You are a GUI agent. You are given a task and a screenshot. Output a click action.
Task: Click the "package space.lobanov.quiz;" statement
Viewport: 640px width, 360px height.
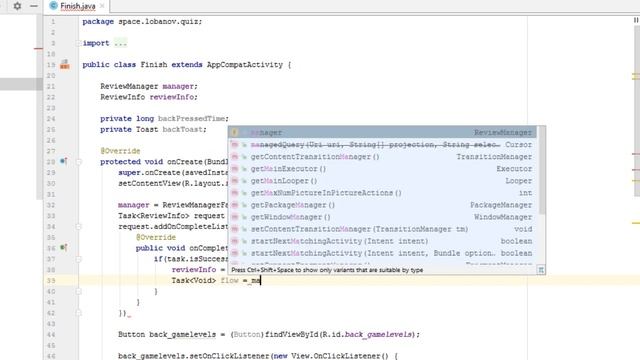coord(142,21)
